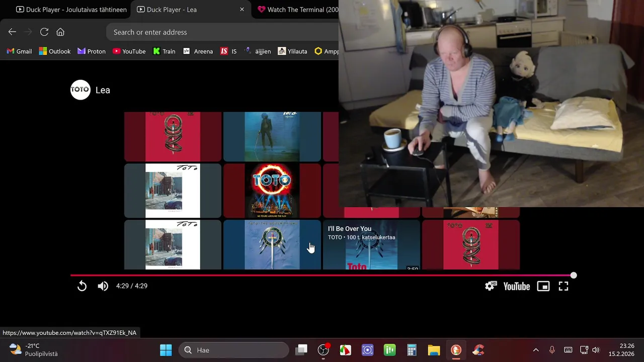Open network settings tray icon
This screenshot has height=362, width=644.
pos(584,350)
